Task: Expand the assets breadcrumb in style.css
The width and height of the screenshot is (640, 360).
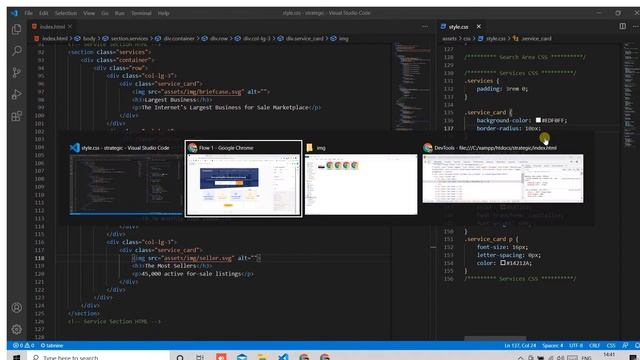Action: (449, 39)
